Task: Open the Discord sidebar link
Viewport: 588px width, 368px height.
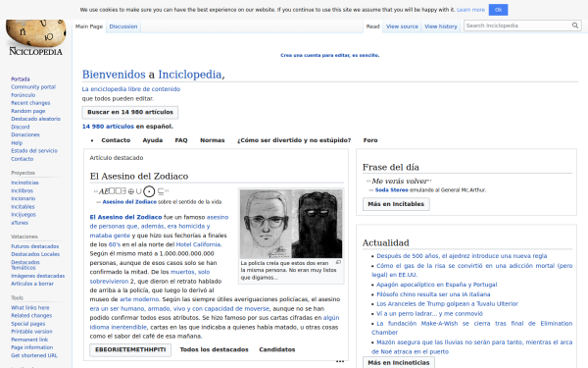Action: (x=21, y=127)
